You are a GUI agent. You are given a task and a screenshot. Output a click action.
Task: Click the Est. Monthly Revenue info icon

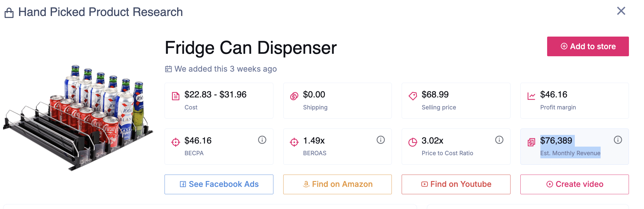coord(618,140)
